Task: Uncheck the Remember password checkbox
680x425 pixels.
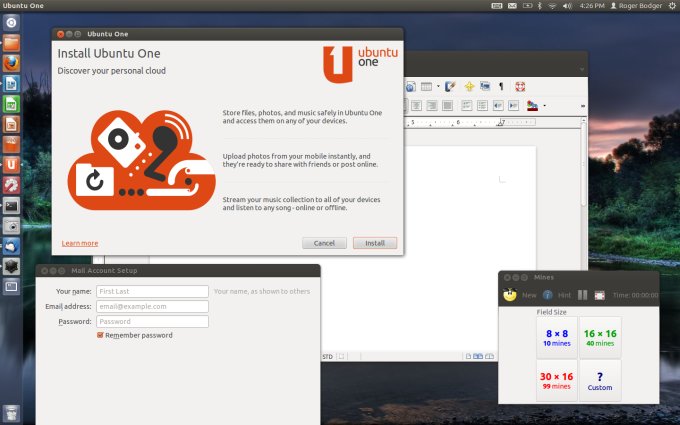Action: click(x=100, y=335)
